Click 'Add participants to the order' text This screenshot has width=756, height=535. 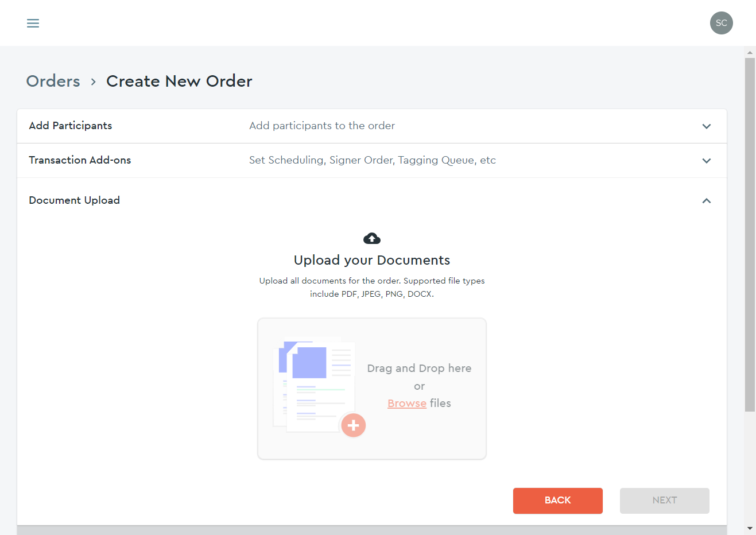tap(322, 126)
